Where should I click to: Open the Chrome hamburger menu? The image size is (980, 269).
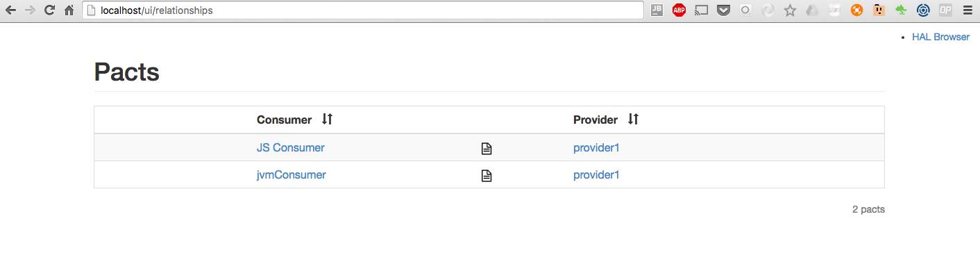[x=968, y=10]
